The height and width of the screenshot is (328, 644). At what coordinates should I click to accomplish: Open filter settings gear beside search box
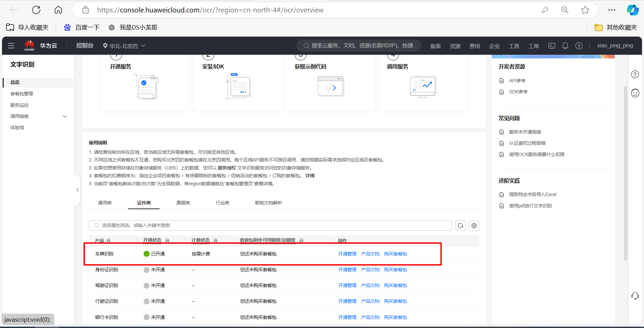(474, 225)
